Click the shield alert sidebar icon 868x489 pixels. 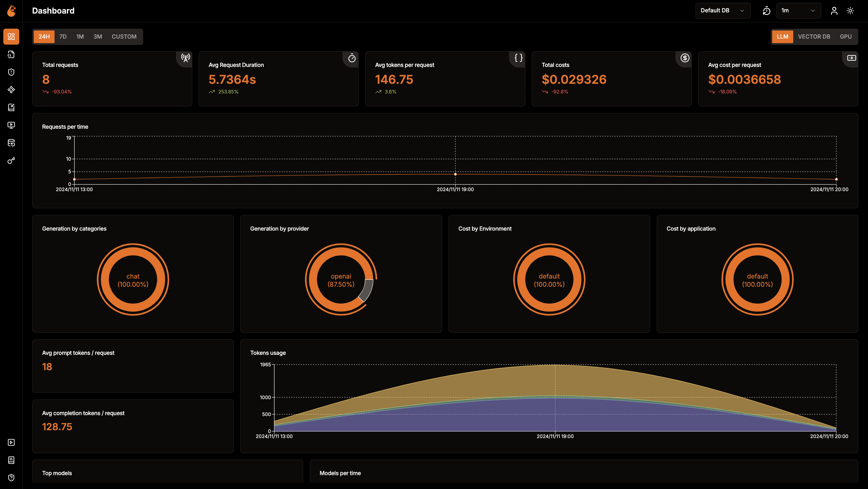[11, 72]
